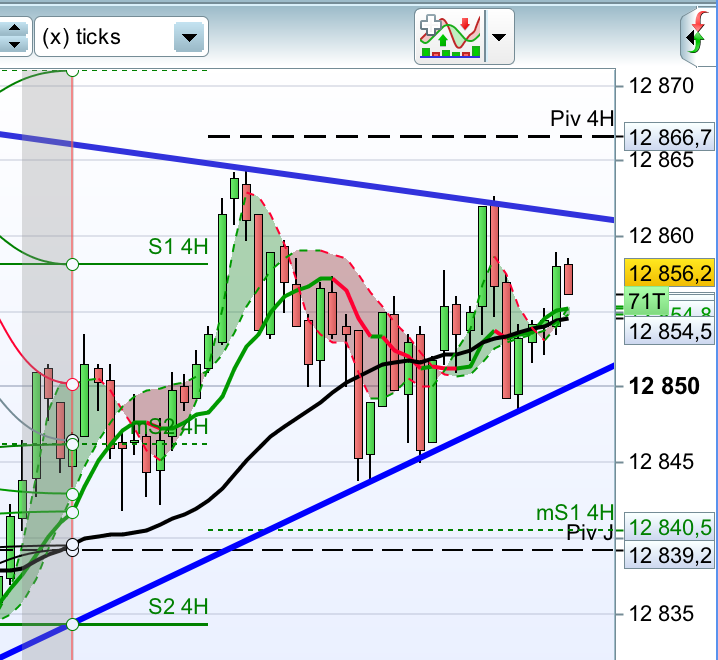Click the 12 860 axis value
Viewport: 718px width, 660px height.
pyautogui.click(x=662, y=236)
